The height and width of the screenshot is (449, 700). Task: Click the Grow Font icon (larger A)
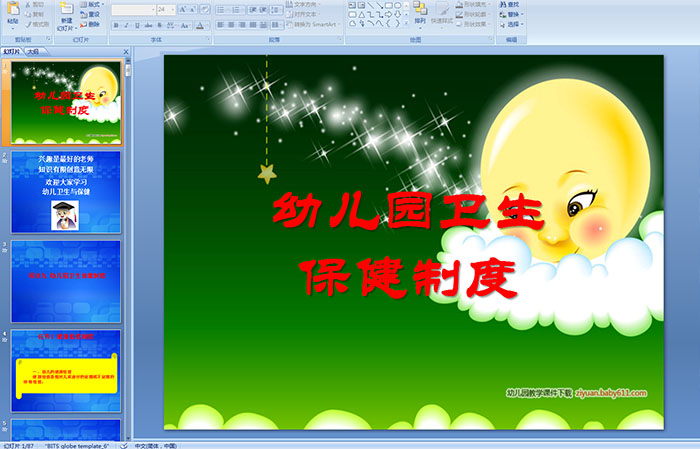(183, 9)
